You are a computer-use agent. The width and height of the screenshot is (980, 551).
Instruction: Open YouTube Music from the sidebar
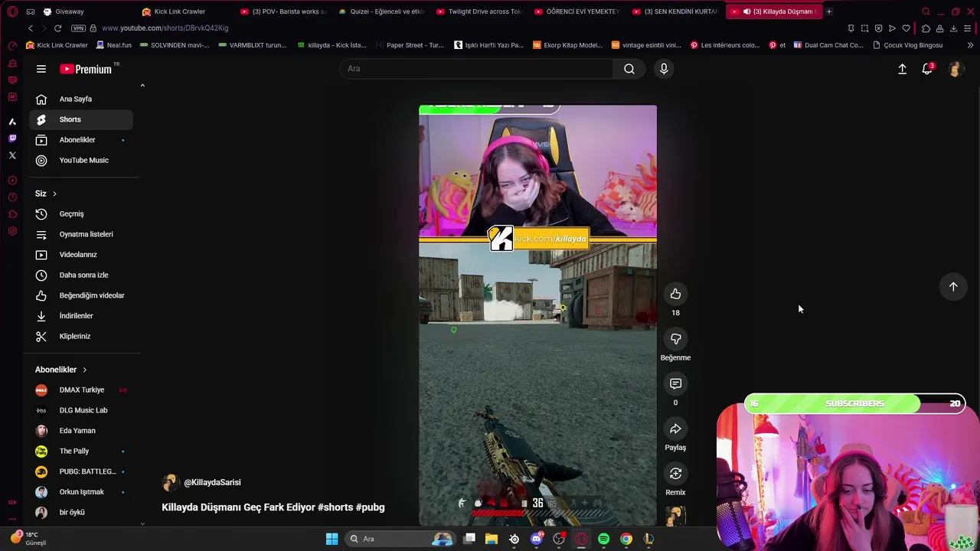(x=81, y=160)
